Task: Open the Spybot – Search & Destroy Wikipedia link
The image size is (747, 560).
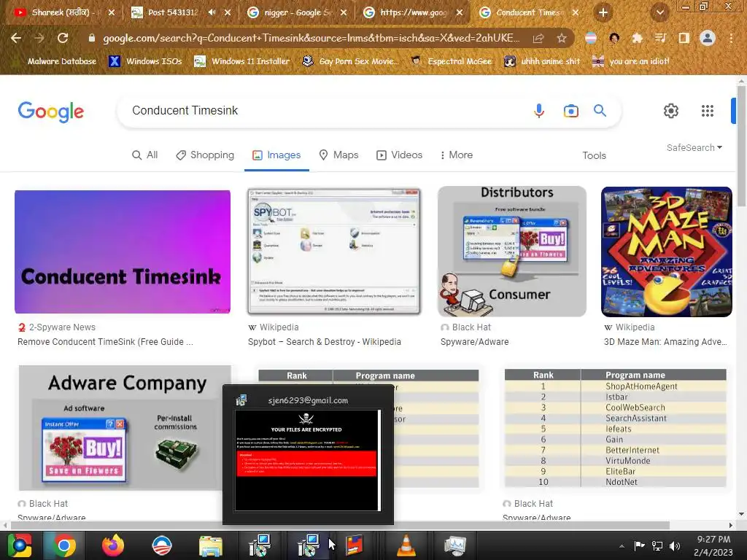Action: point(325,342)
